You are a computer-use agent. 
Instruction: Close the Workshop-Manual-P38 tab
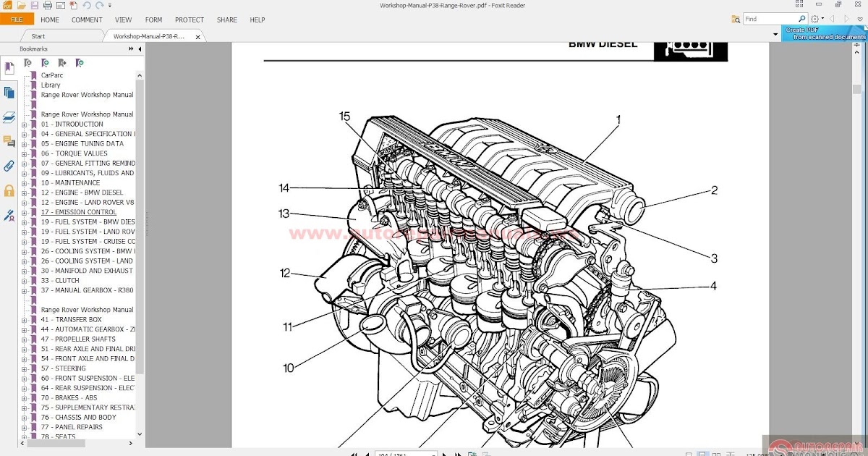coord(197,37)
